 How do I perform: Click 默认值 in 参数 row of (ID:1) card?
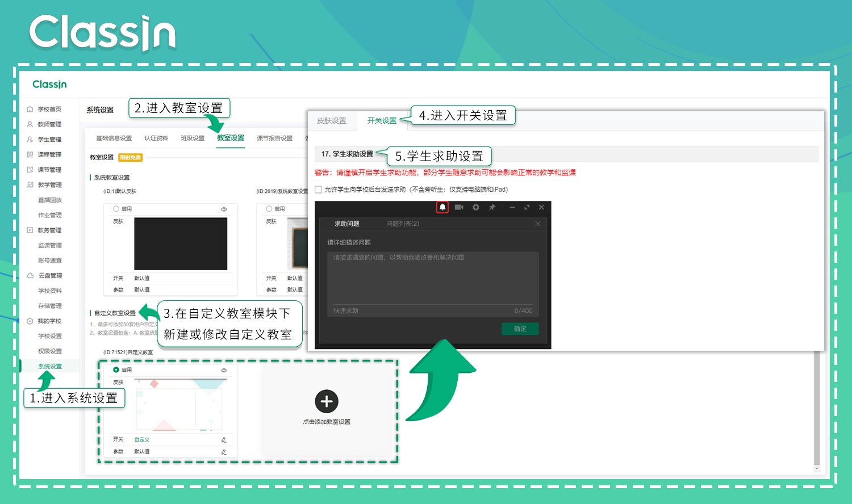(142, 289)
